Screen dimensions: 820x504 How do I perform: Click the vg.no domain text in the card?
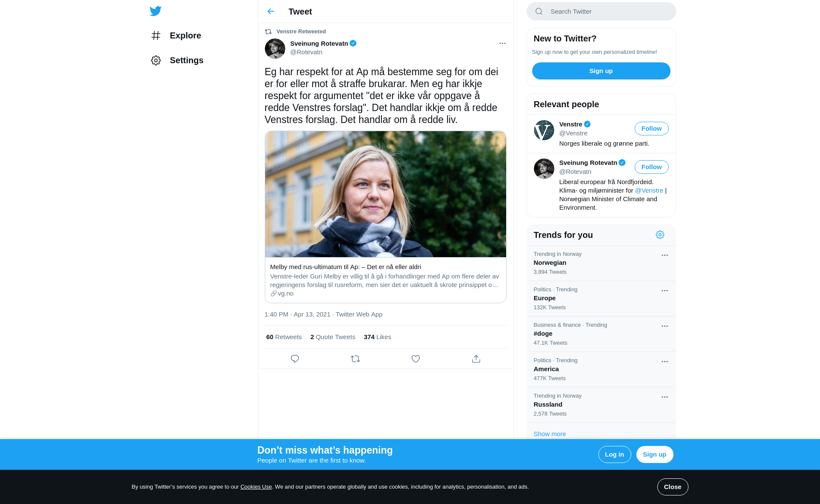coord(285,293)
